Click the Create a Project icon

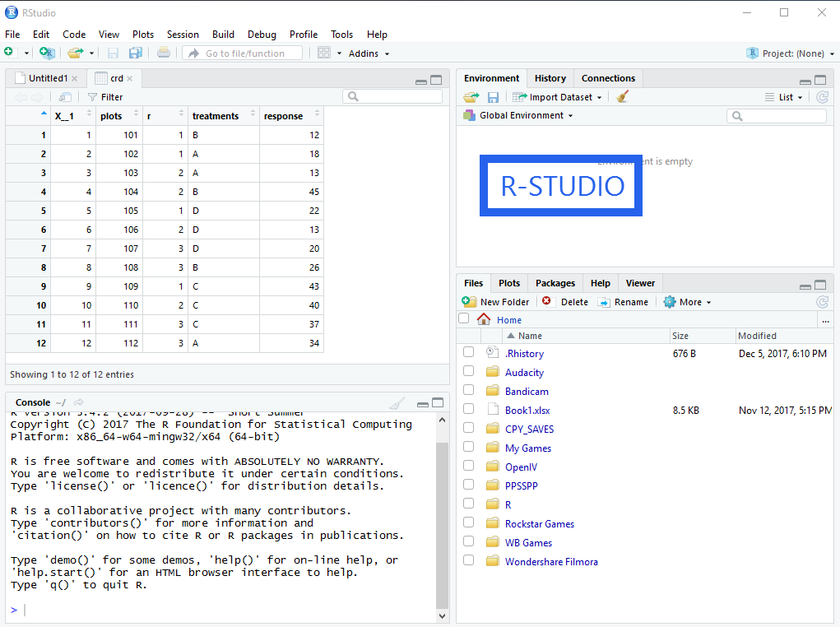click(x=47, y=53)
